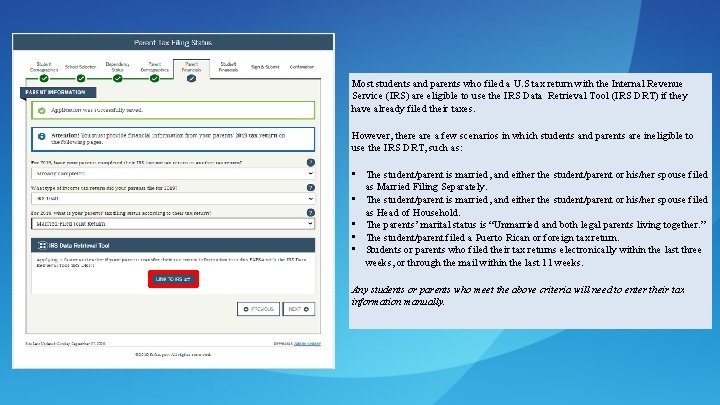Screen dimensions: 720x405
Task: Click the LINK TO IRS button
Action: (x=173, y=279)
